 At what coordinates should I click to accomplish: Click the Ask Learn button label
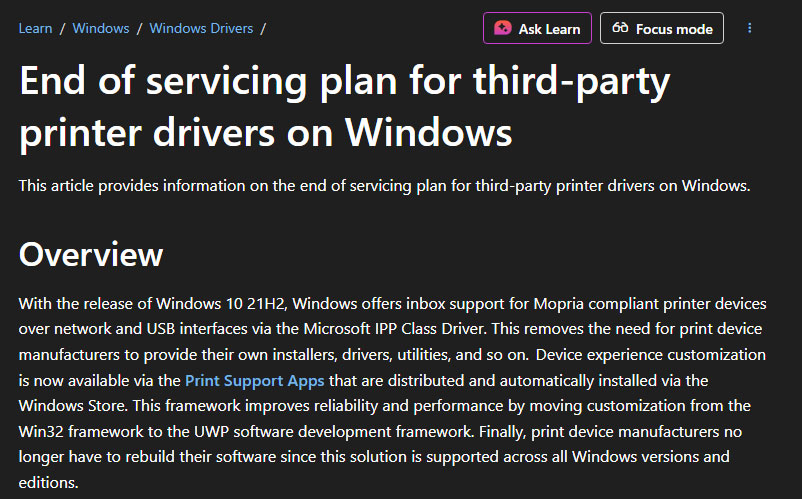[x=549, y=29]
